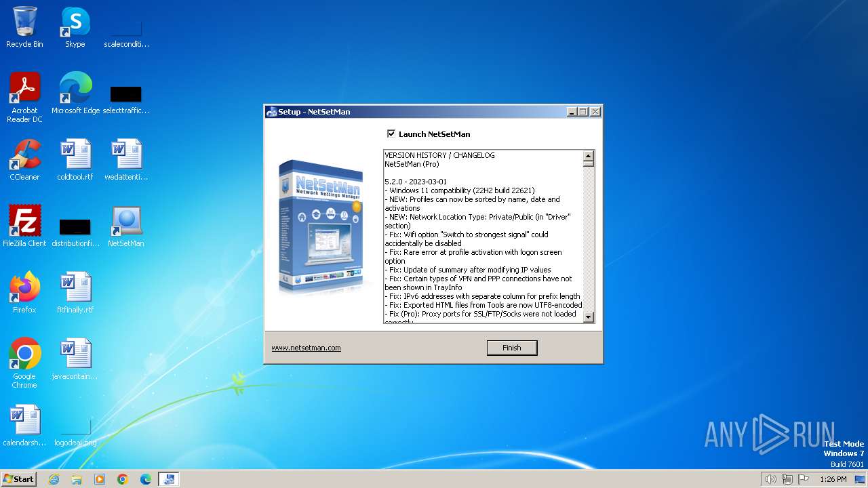The width and height of the screenshot is (868, 488).
Task: Click the 'NetSetMan (Pro)' changelog line
Action: 412,164
